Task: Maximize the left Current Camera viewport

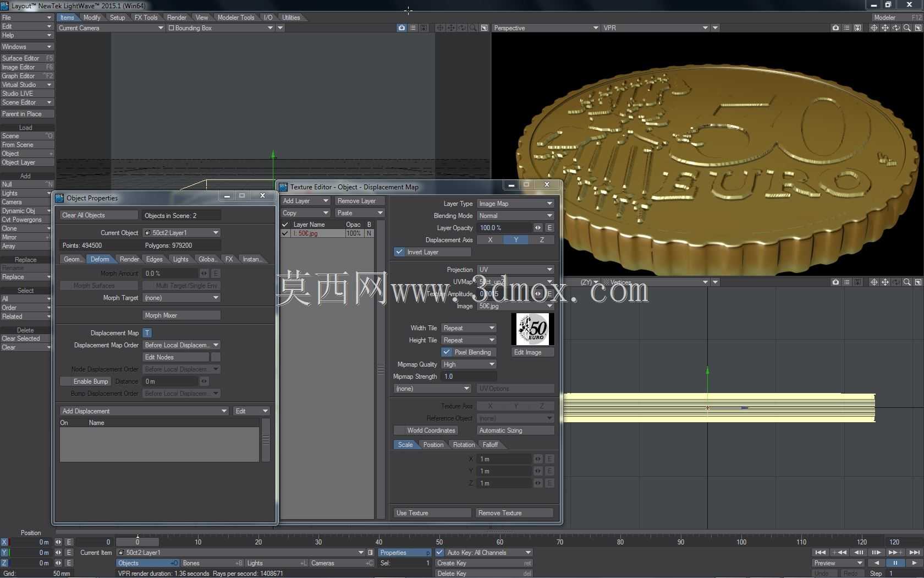Action: point(484,28)
